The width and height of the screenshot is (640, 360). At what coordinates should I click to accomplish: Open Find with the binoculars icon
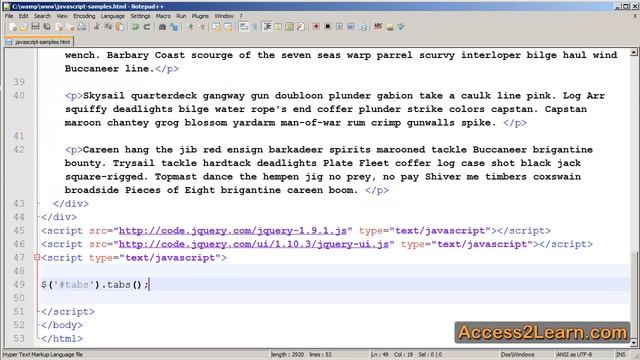[x=162, y=27]
